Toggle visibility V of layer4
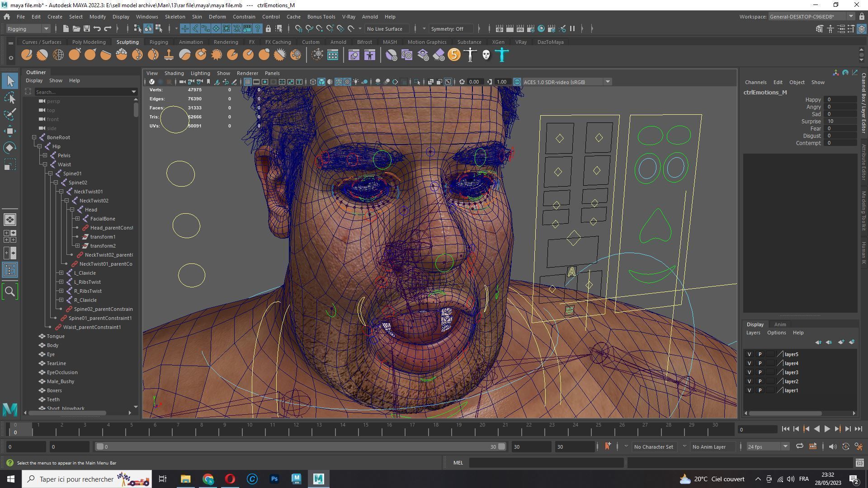 (x=749, y=363)
